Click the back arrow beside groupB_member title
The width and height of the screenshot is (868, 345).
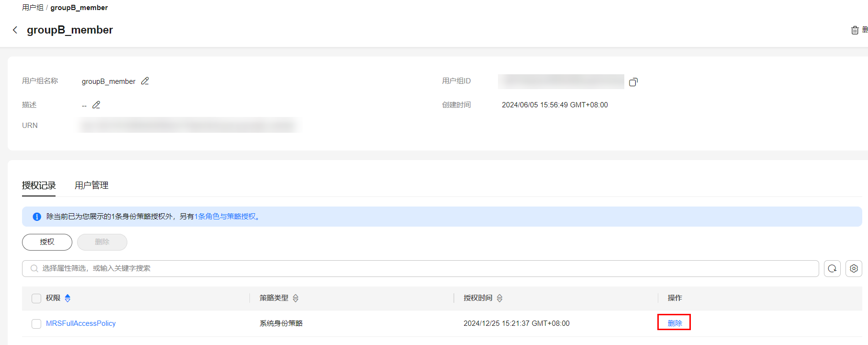[x=15, y=30]
